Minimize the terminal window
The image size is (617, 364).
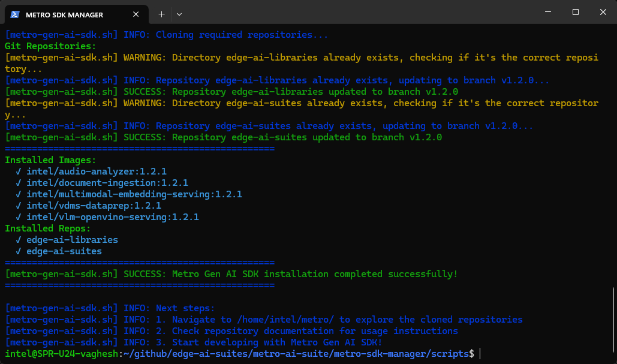tap(547, 12)
